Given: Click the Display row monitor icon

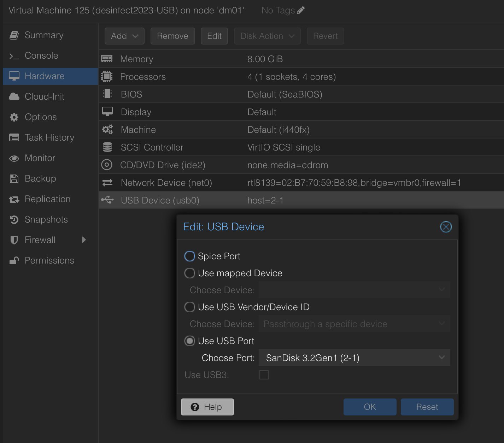Looking at the screenshot, I should pyautogui.click(x=107, y=112).
